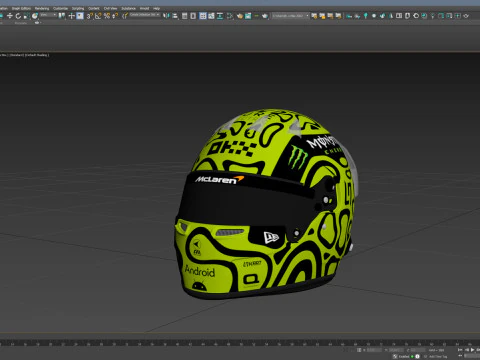Open the Graph Editors menu
The width and height of the screenshot is (480, 360).
click(21, 8)
